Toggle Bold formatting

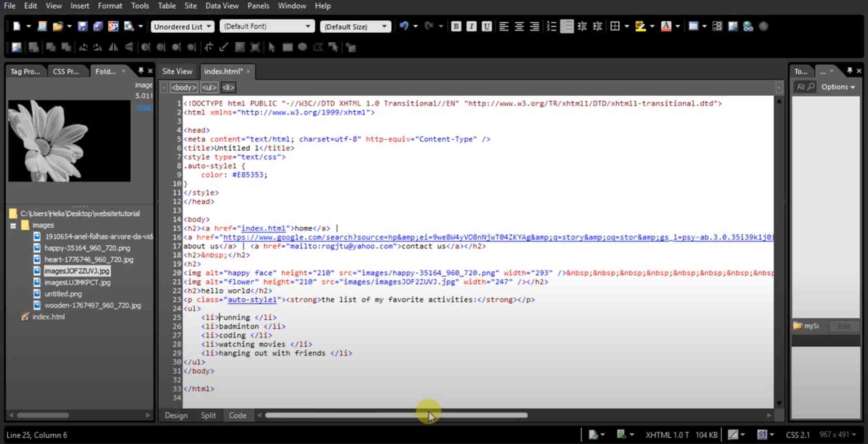tap(456, 26)
